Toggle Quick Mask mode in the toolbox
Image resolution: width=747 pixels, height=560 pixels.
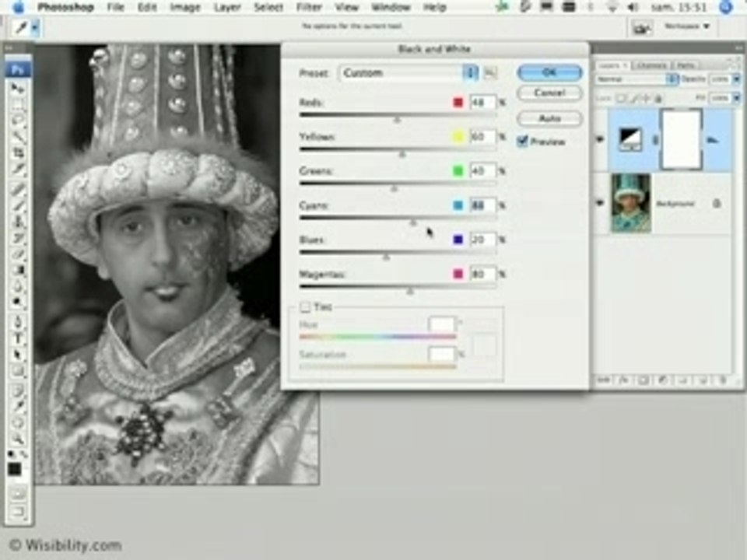pos(18,494)
